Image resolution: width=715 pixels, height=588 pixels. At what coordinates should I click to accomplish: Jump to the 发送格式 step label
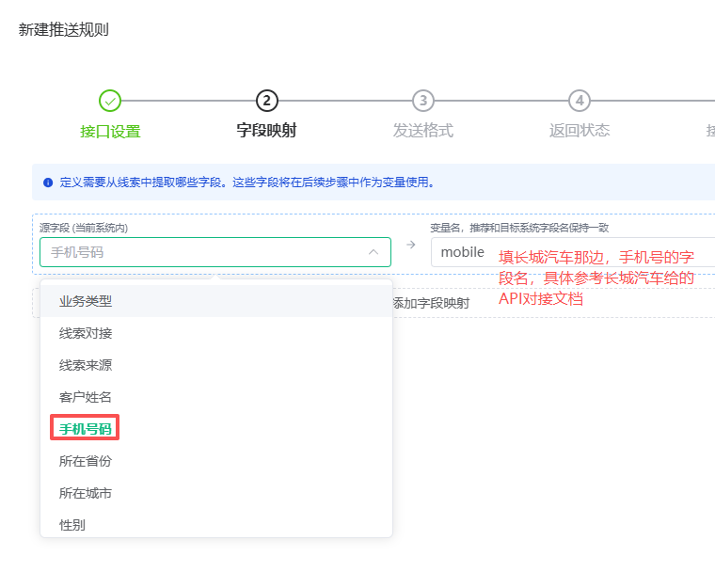click(x=423, y=131)
